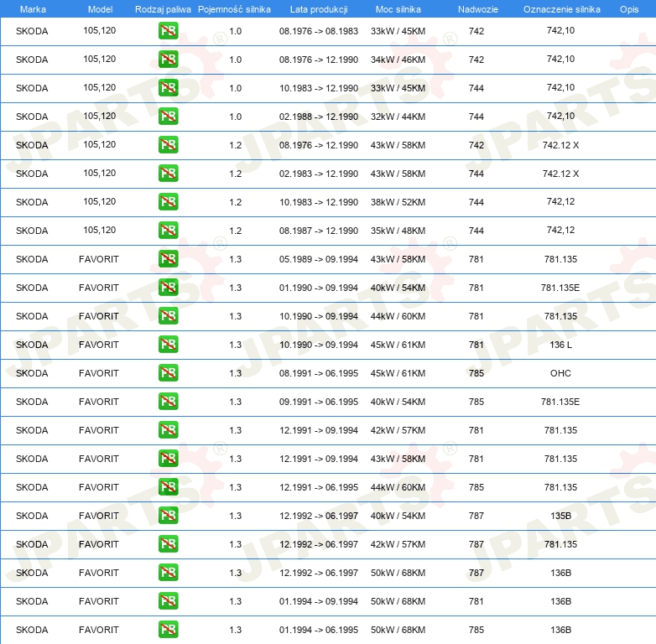Click the fuel icon in the Favorit 01.1990 row

point(168,287)
